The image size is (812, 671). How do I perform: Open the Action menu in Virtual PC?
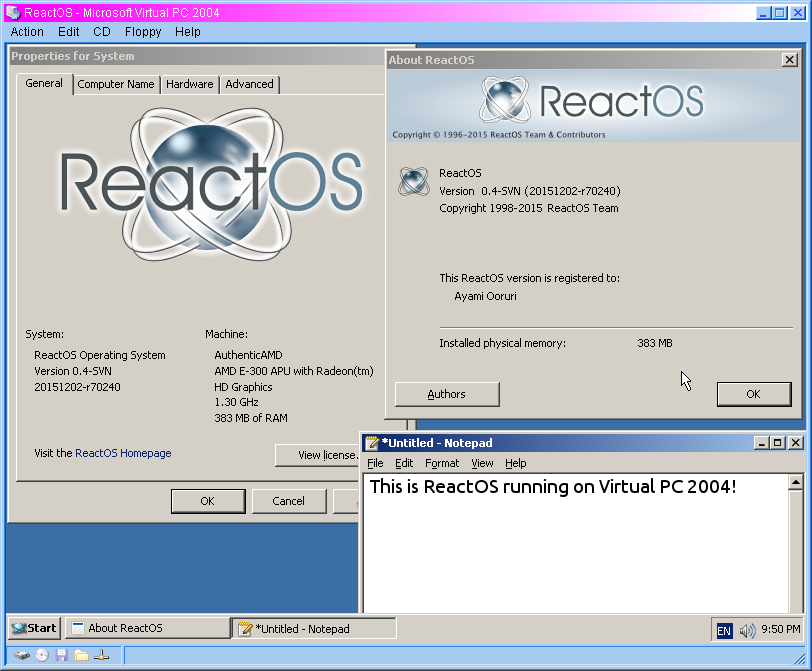27,32
